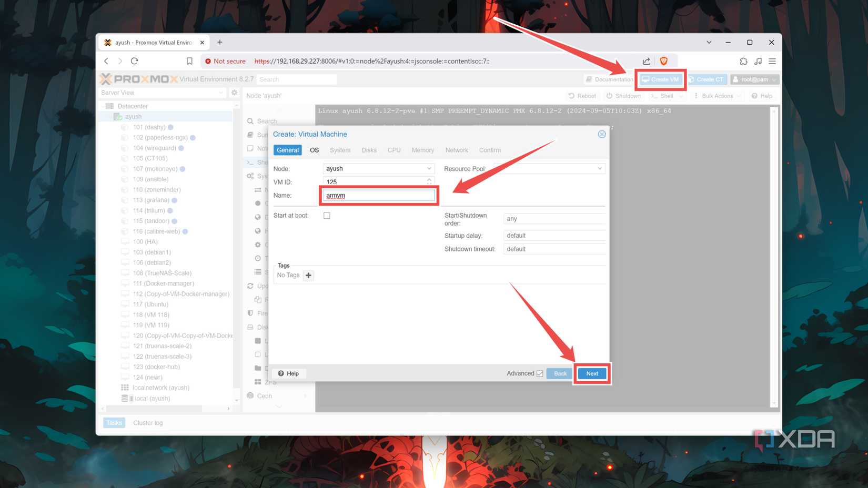The height and width of the screenshot is (488, 868).
Task: Switch to the OS tab
Action: coord(314,150)
